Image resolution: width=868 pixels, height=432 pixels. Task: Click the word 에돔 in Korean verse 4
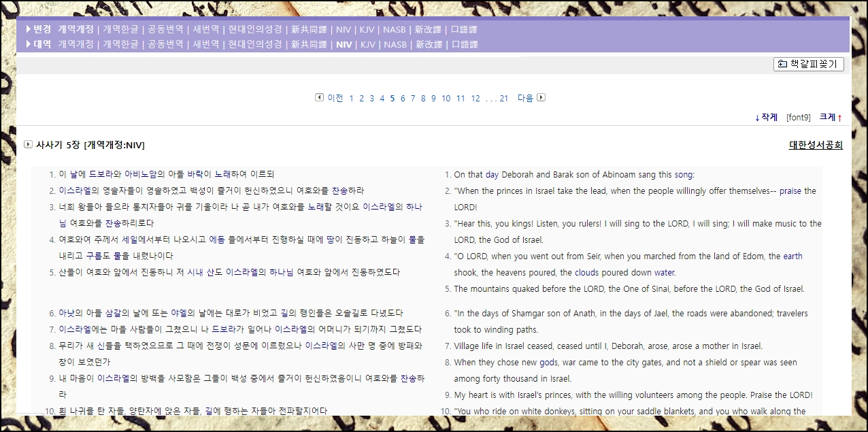point(217,239)
